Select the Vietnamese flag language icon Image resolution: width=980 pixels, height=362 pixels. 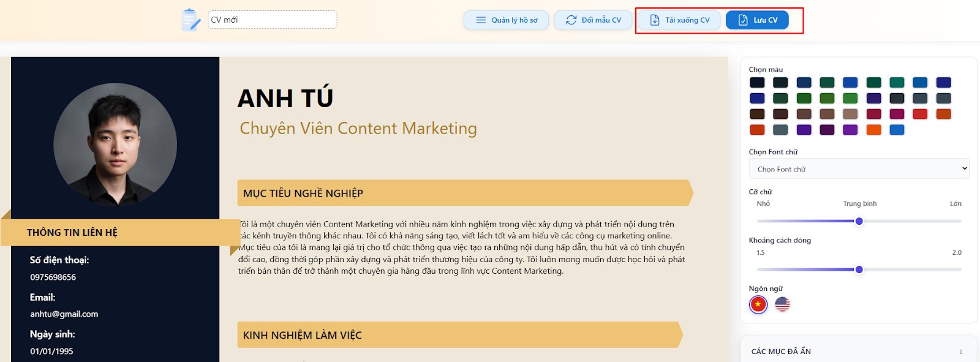(758, 304)
